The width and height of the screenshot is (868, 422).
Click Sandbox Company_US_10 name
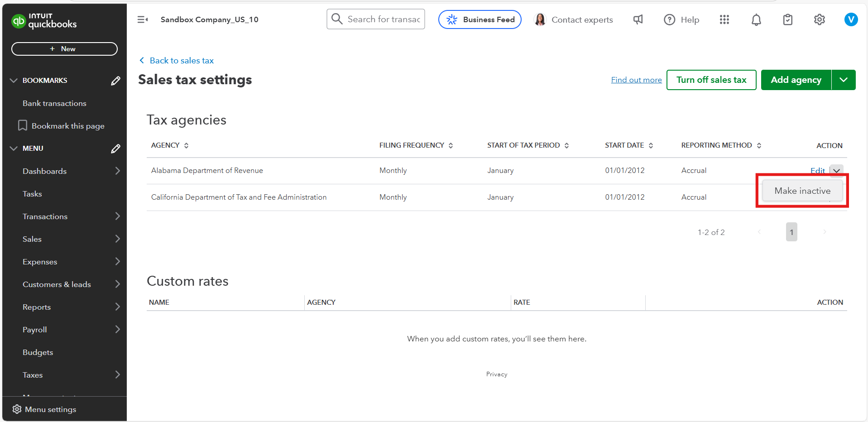(x=209, y=19)
